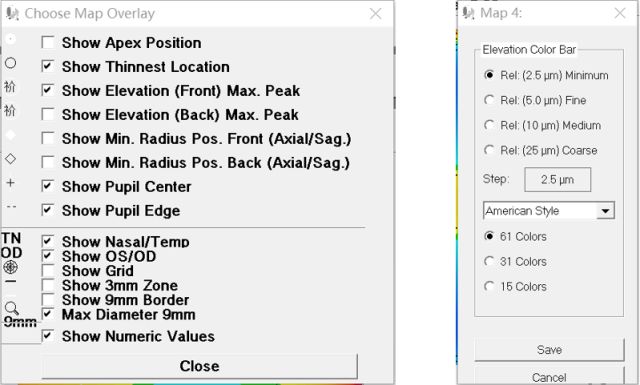Click the magnifier icon beside Max Diameter

11,308
